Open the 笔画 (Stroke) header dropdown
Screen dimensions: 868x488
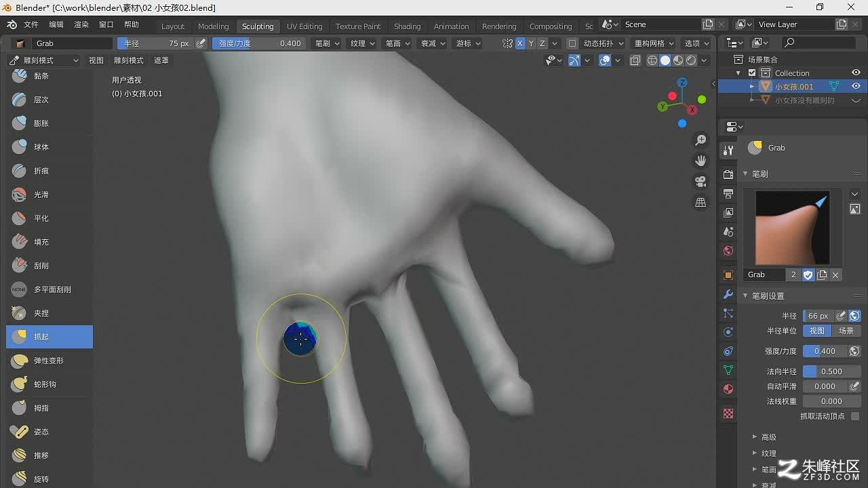[397, 43]
